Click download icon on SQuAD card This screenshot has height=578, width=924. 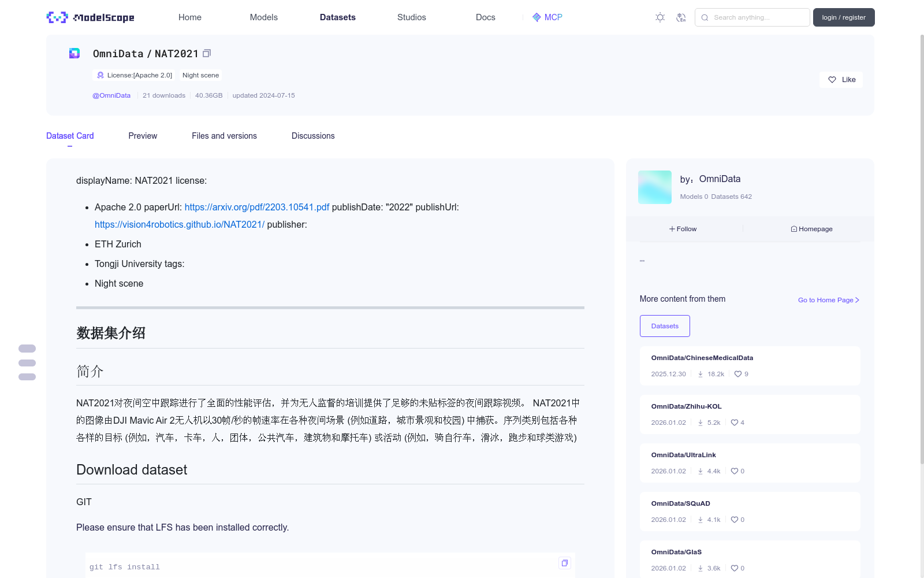point(701,520)
